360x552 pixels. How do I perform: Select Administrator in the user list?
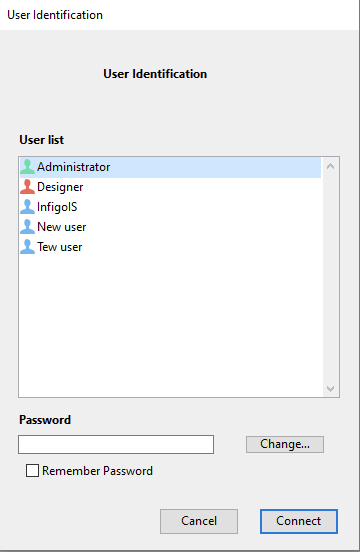(x=170, y=167)
